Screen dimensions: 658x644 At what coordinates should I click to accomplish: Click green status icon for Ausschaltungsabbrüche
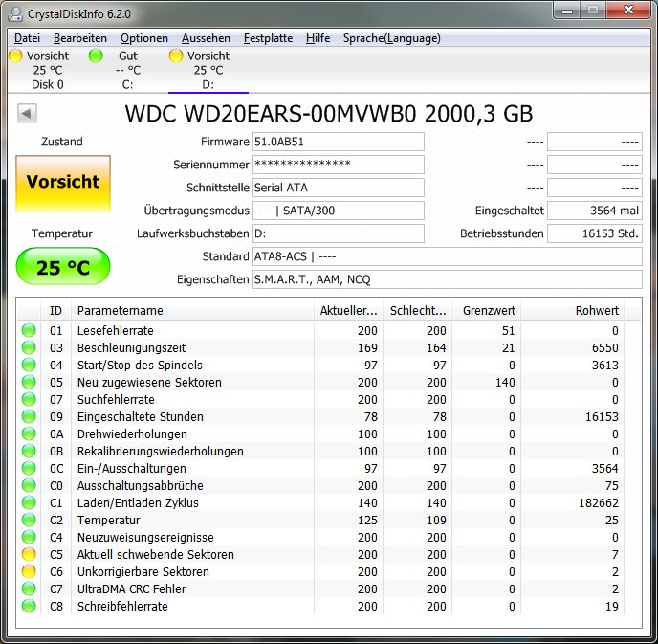[x=29, y=485]
